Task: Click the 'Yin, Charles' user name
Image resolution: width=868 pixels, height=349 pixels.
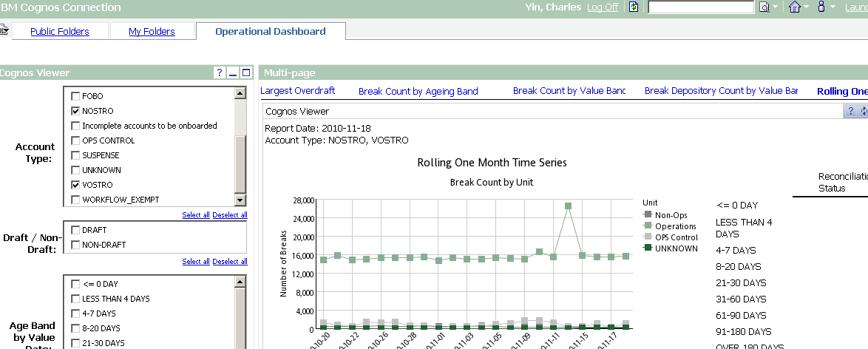Action: click(x=553, y=7)
